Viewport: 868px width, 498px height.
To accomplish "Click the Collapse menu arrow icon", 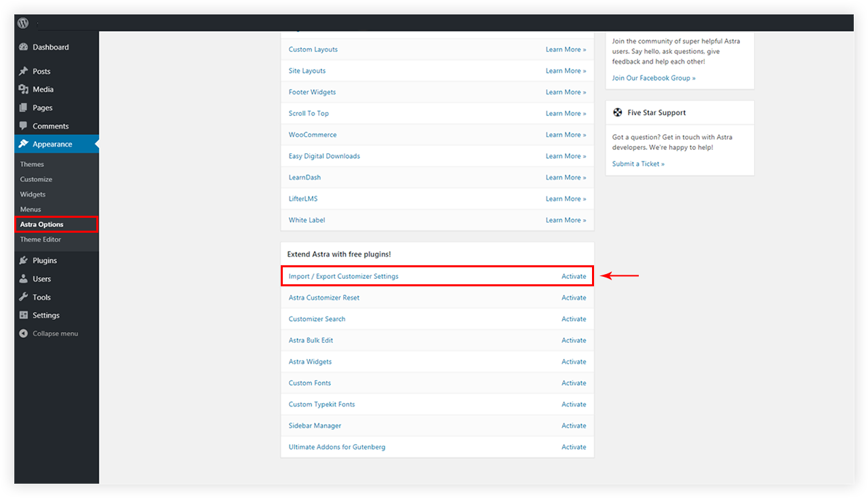I will (24, 334).
